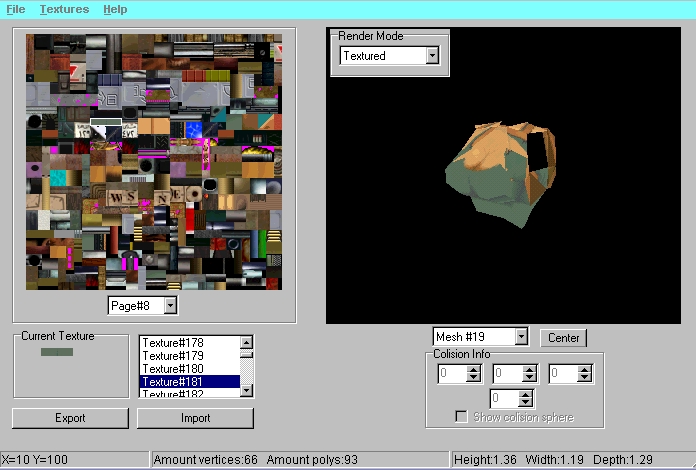
Task: Click the Export texture button
Action: (x=70, y=418)
